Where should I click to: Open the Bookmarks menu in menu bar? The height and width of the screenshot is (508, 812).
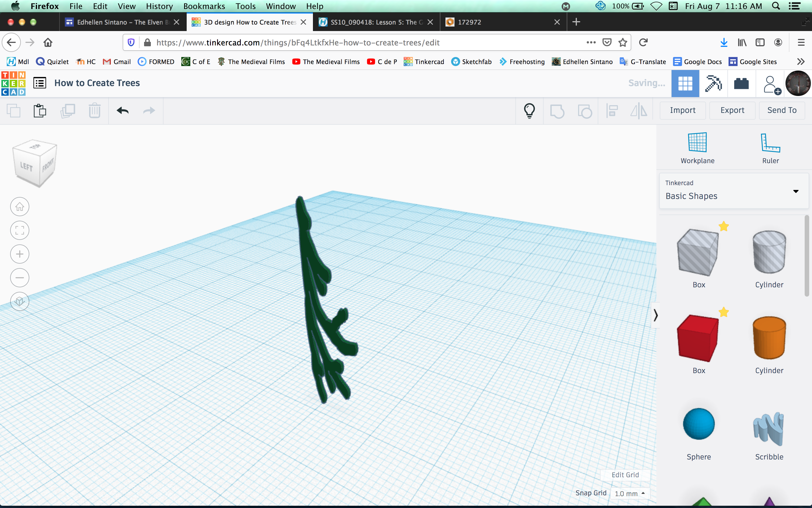coord(204,6)
